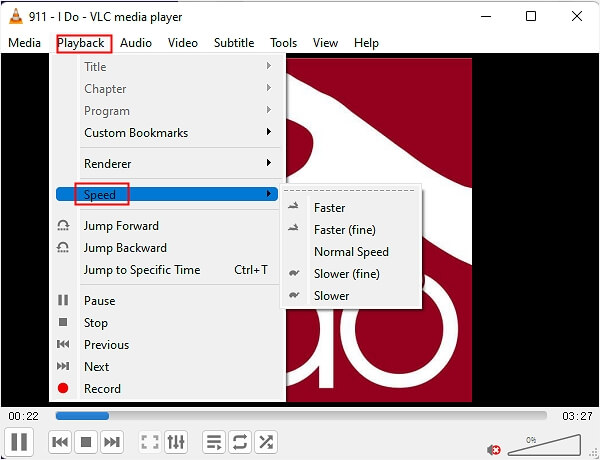
Task: Unmute audio via speaker icon
Action: (x=494, y=450)
